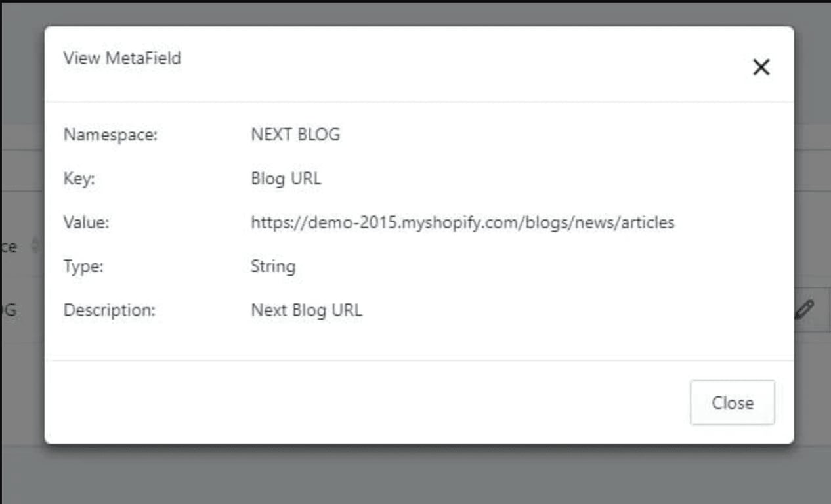
Task: Select the Blog URL key value
Action: (286, 179)
